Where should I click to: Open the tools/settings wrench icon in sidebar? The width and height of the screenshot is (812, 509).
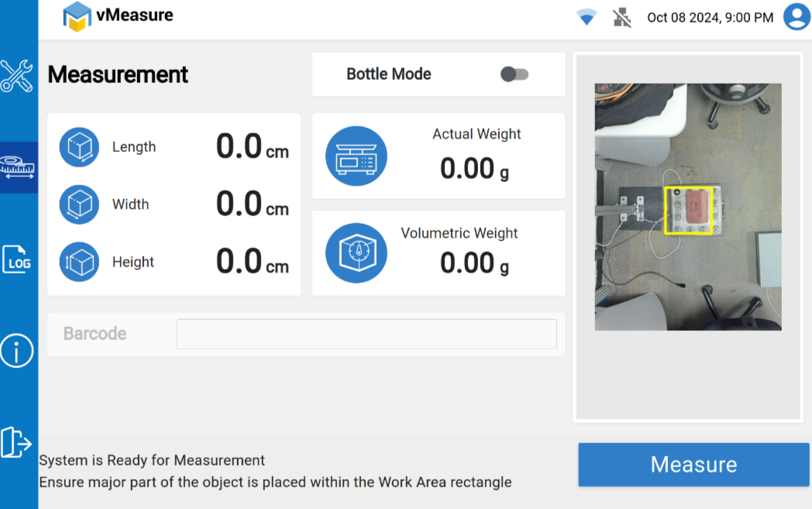pos(16,76)
